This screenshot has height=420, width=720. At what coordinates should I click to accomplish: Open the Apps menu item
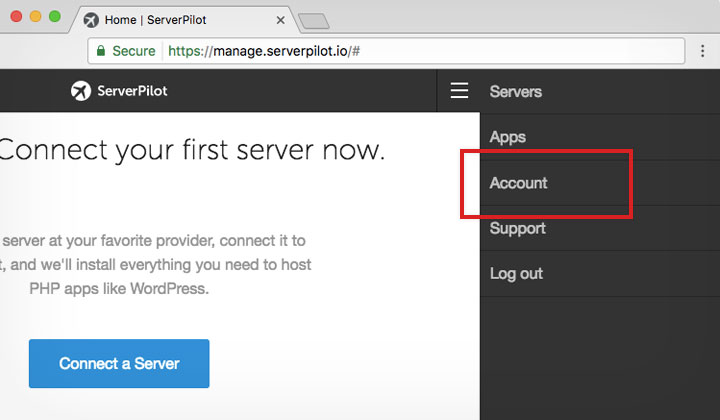click(600, 137)
